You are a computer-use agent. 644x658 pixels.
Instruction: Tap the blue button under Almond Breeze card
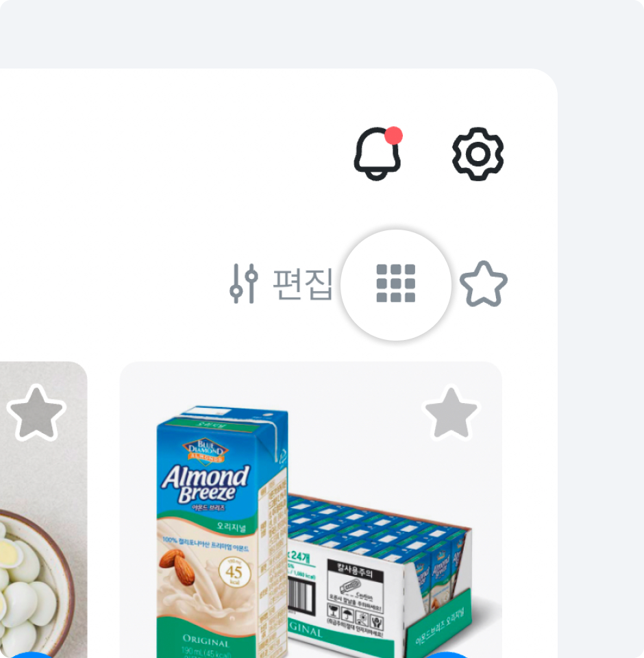447,655
